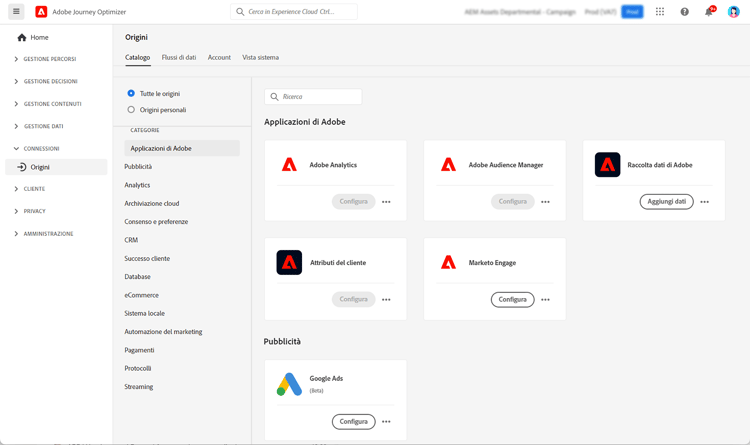Select Applicazioni di Adobe category
Viewport: 750px width, 445px height.
[x=182, y=148]
